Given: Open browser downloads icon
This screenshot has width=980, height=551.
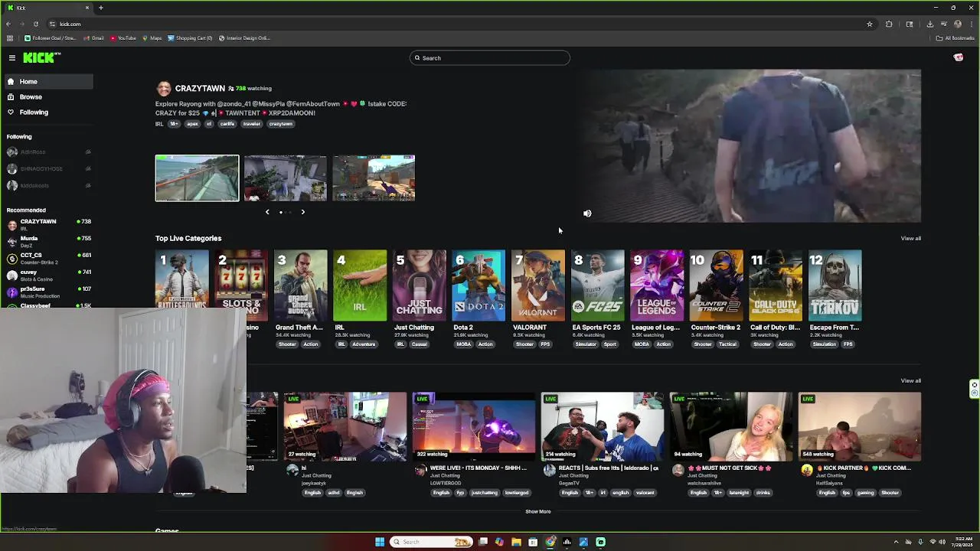Looking at the screenshot, I should pyautogui.click(x=930, y=24).
